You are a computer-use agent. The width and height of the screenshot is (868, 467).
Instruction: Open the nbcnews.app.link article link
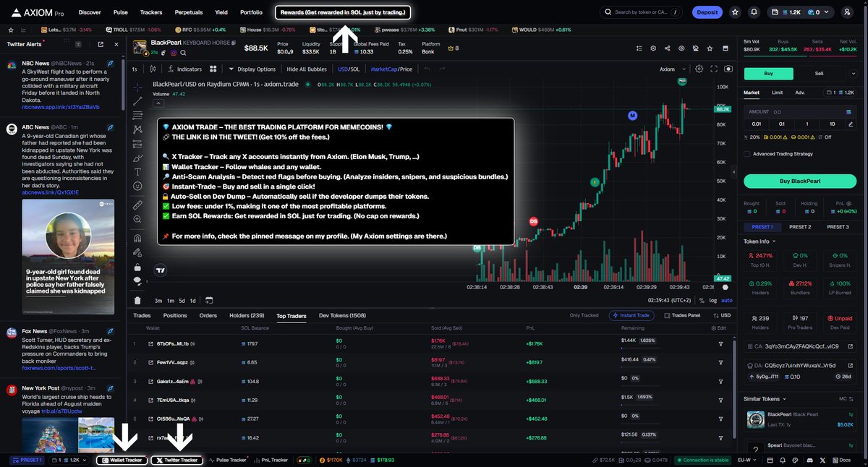[61, 107]
